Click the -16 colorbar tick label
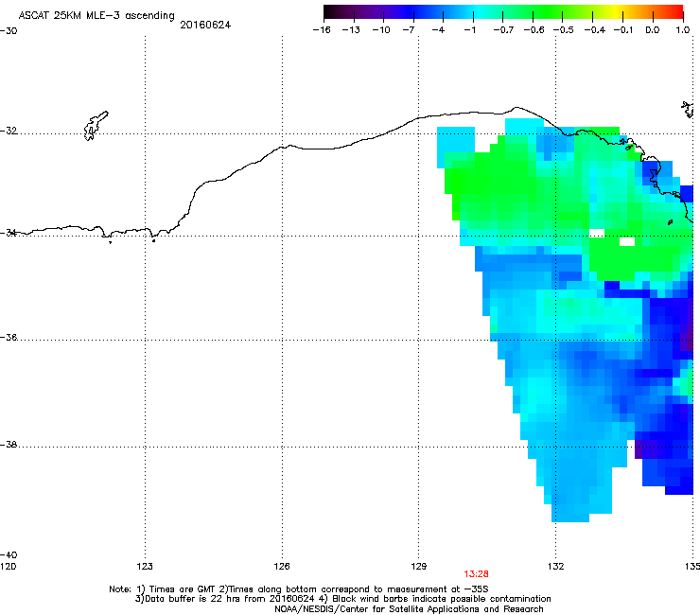 (322, 30)
